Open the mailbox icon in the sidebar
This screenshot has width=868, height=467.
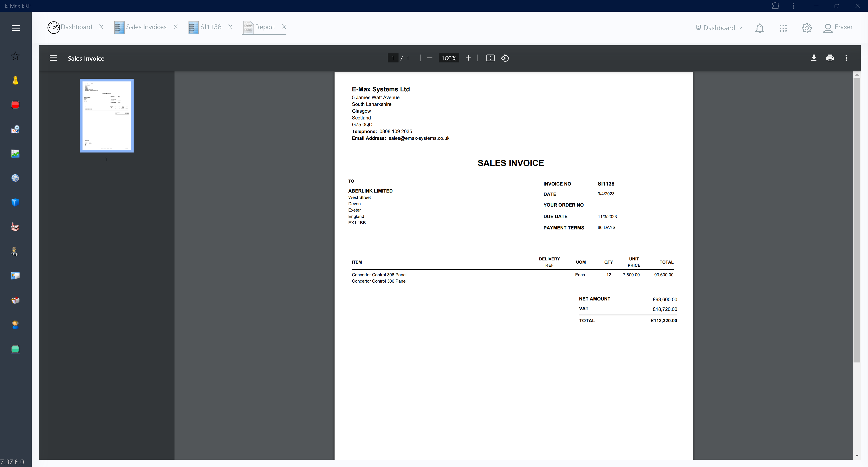click(15, 300)
